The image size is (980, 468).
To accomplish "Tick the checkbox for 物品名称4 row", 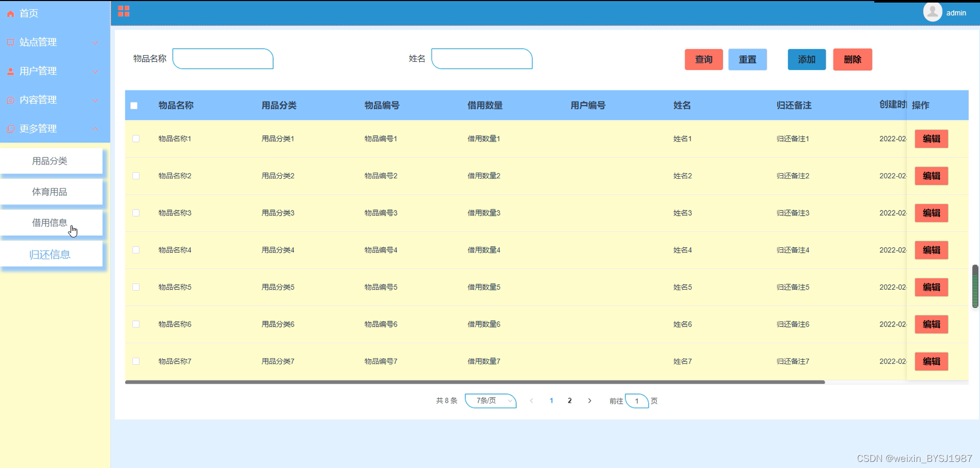I will 136,250.
